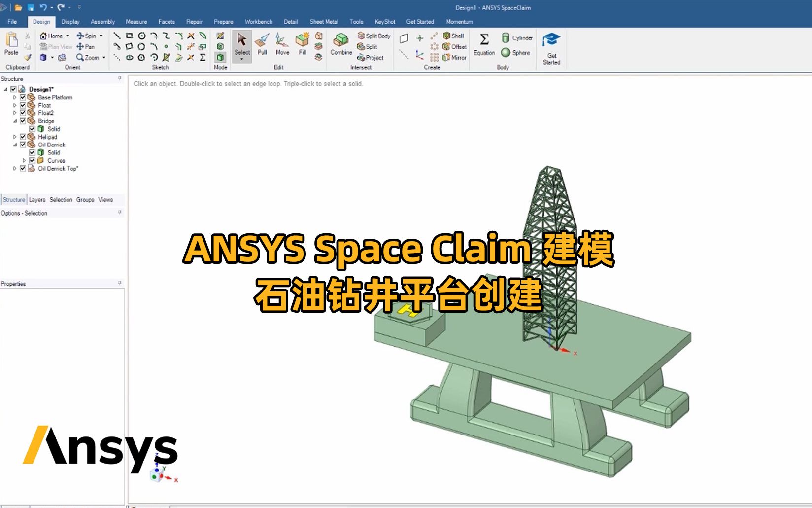The width and height of the screenshot is (812, 508).
Task: Open the Selection panel tab
Action: [x=61, y=200]
